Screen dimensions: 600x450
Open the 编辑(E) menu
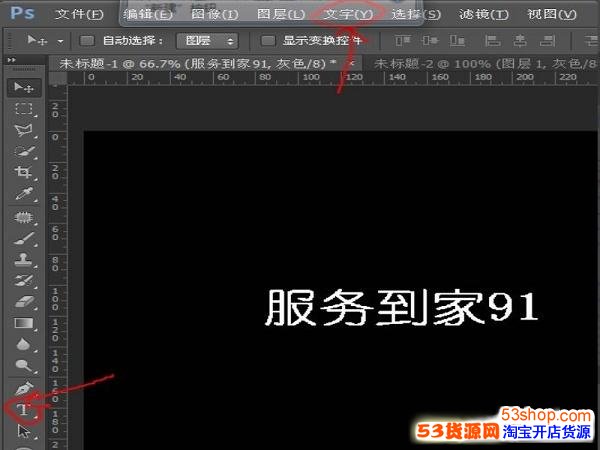pyautogui.click(x=148, y=15)
